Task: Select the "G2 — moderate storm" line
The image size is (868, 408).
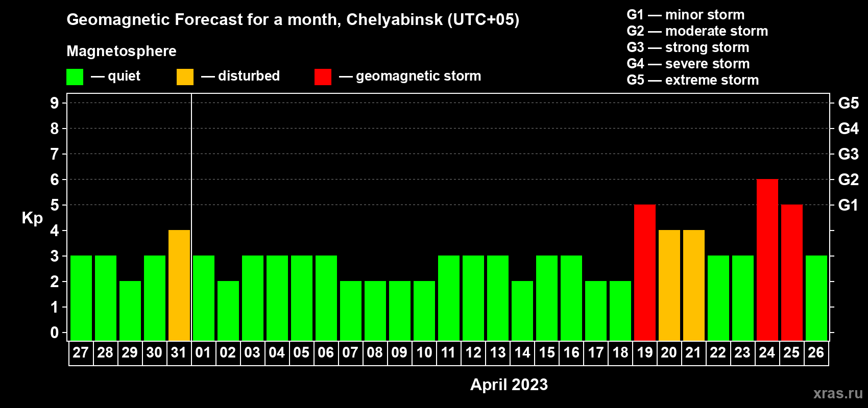Action: coord(697,31)
